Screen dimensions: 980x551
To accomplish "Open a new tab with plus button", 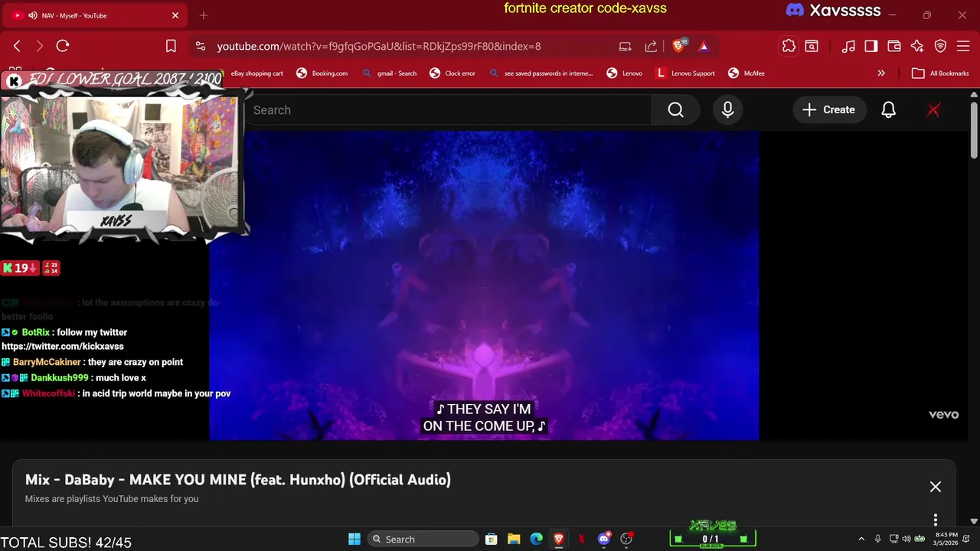I will (x=204, y=15).
